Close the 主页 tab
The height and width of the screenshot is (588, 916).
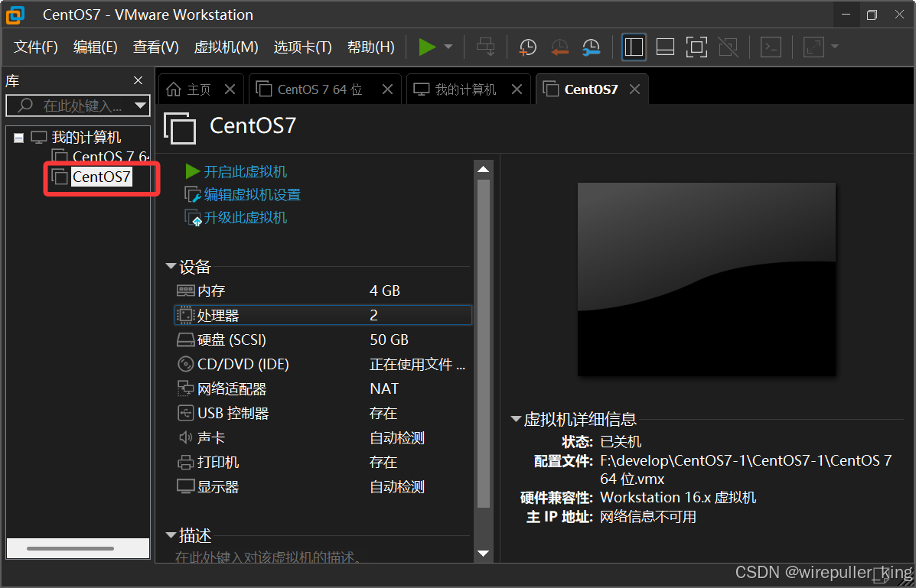pos(230,89)
